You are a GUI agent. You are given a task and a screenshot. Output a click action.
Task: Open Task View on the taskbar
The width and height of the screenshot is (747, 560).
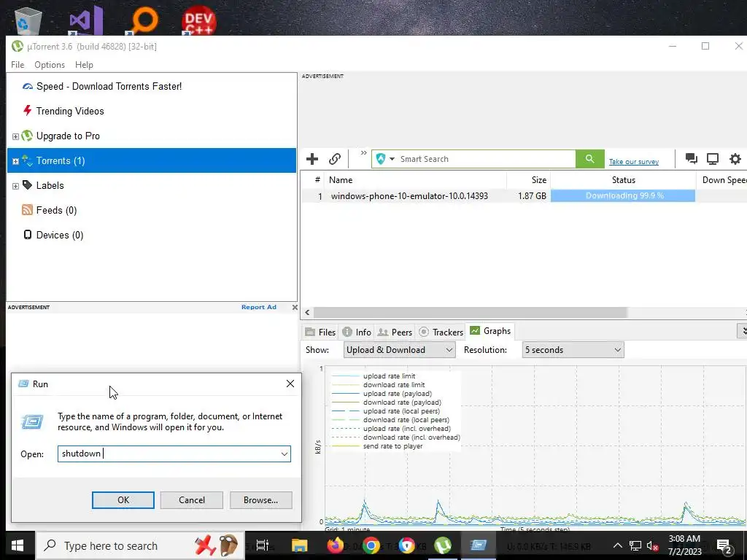[263, 545]
